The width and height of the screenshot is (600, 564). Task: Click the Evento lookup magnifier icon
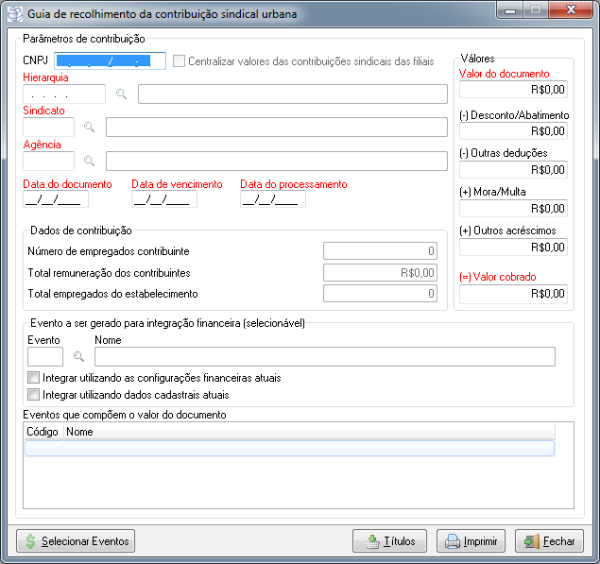tap(78, 357)
